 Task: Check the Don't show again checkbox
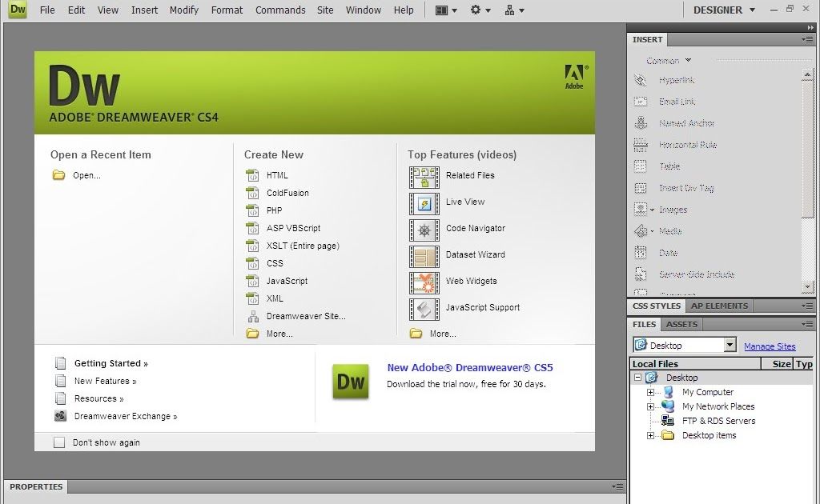(x=59, y=442)
